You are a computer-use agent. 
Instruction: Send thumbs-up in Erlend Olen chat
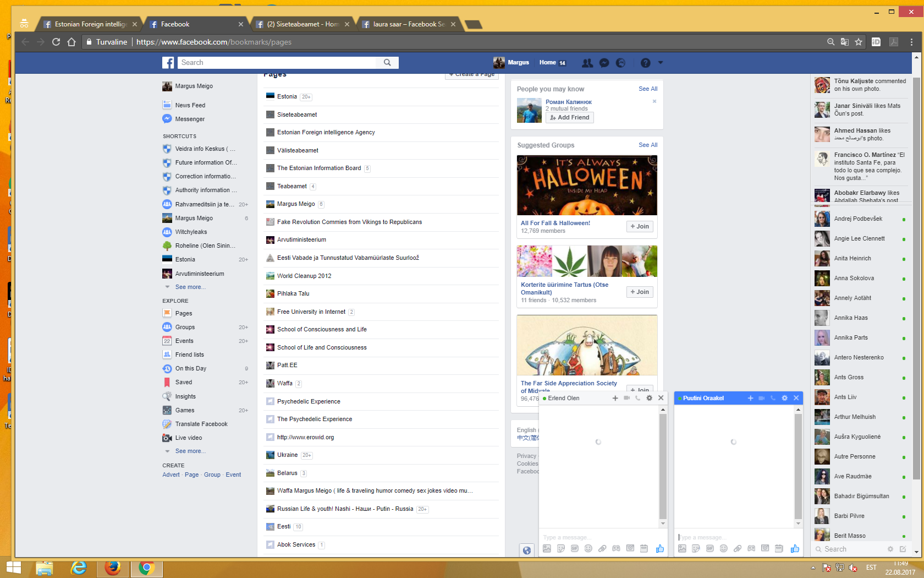(x=660, y=548)
